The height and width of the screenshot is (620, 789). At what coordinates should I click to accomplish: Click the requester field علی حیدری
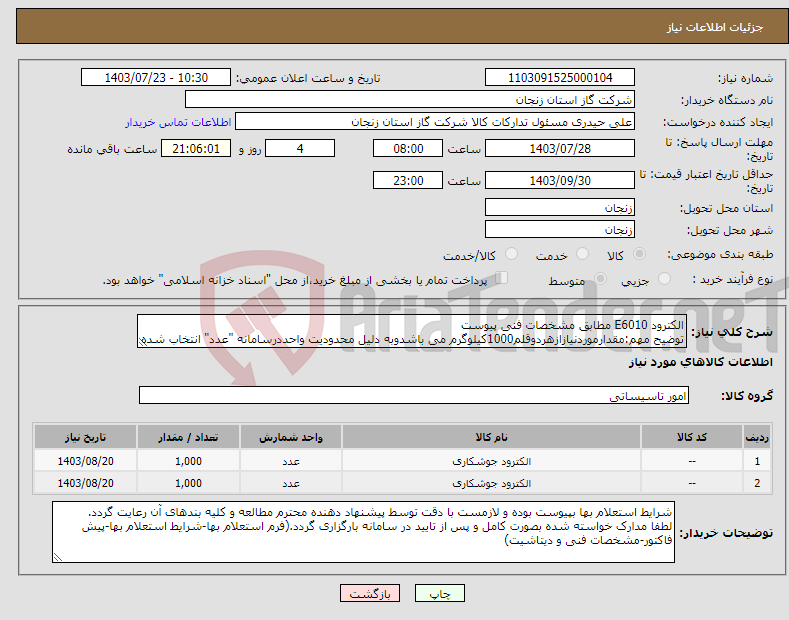click(x=435, y=122)
